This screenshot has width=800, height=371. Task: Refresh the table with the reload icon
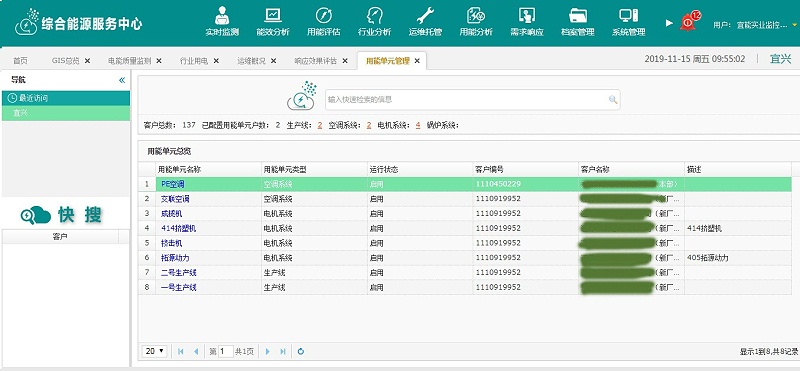coord(301,351)
